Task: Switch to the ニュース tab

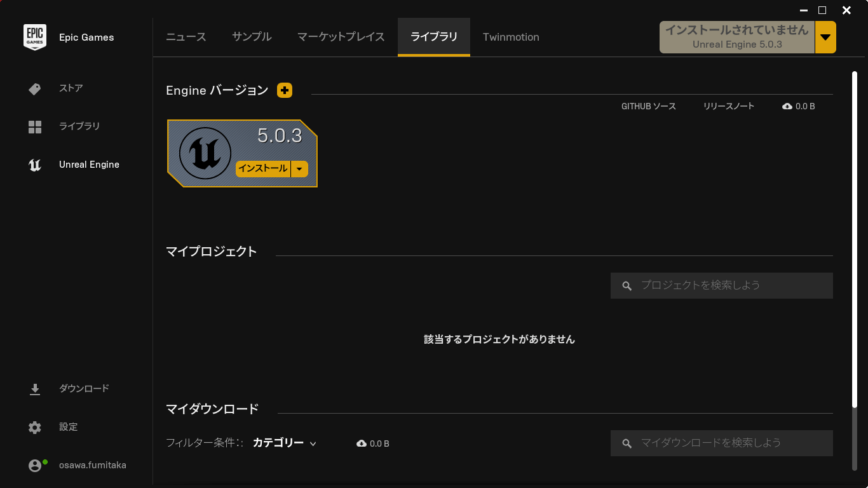Action: click(186, 37)
